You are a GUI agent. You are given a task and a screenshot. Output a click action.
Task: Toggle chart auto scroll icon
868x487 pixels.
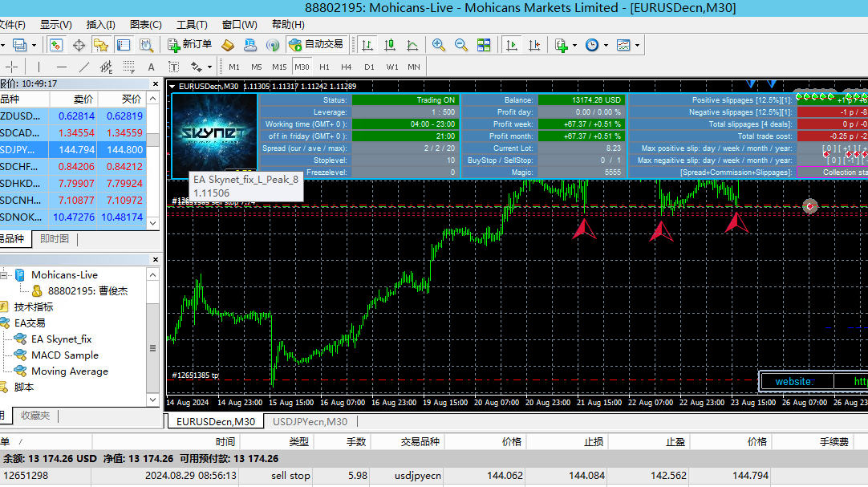(512, 45)
